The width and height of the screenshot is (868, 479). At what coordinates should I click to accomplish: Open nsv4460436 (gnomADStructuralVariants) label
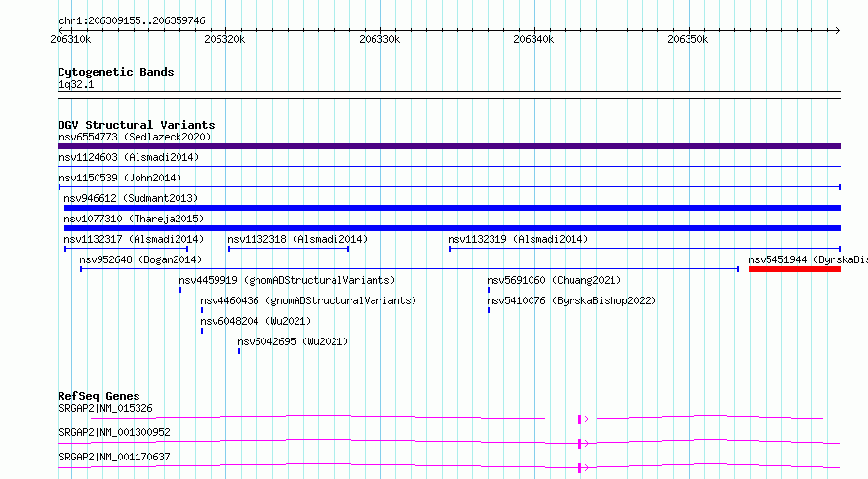308,300
